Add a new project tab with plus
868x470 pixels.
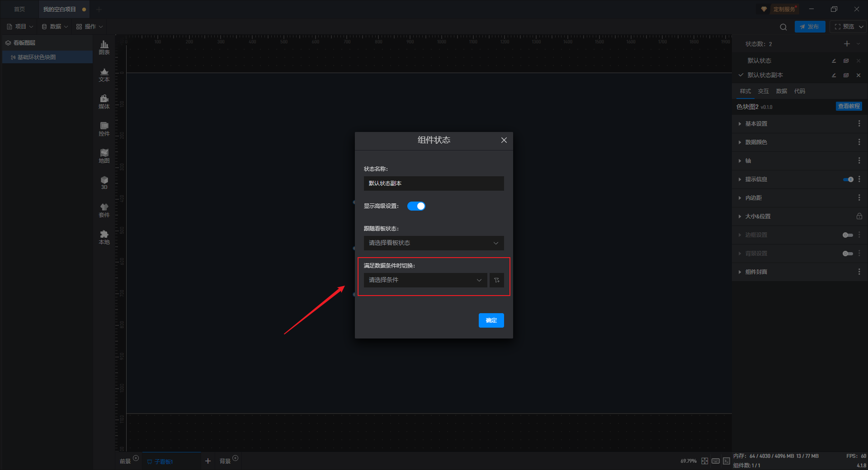point(99,9)
